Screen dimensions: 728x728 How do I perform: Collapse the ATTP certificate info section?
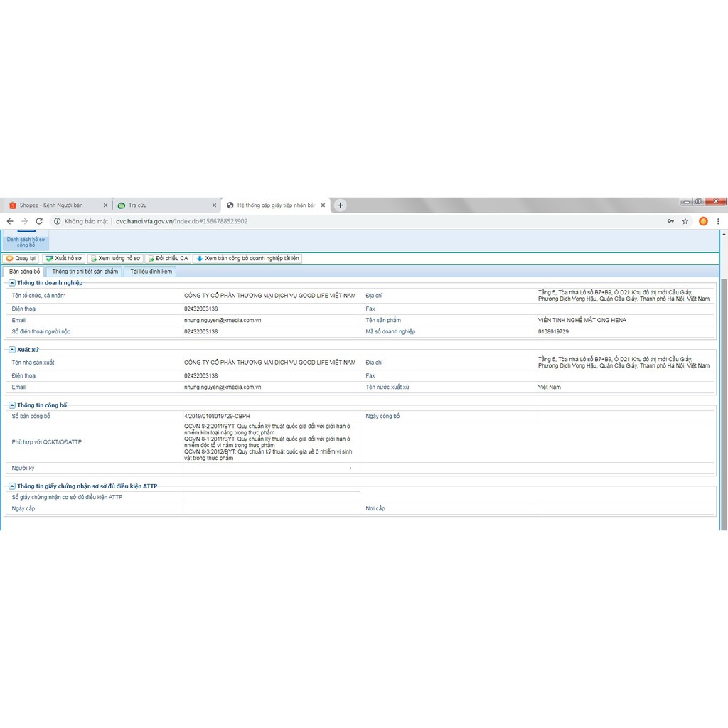coord(12,486)
